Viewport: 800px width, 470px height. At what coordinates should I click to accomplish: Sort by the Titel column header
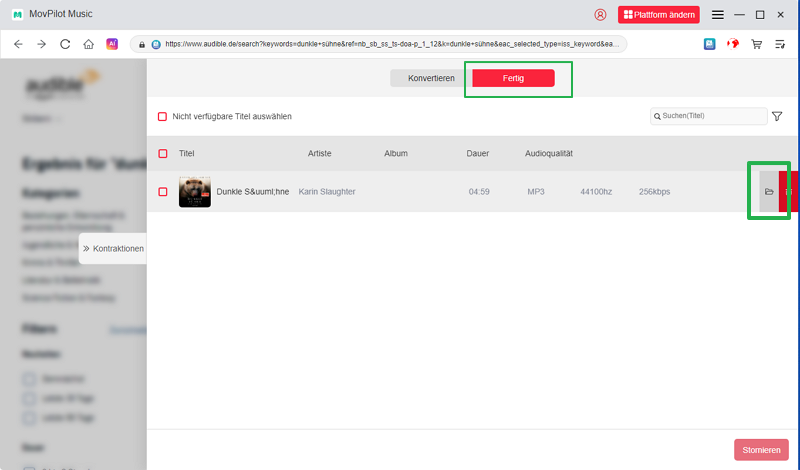(x=186, y=154)
